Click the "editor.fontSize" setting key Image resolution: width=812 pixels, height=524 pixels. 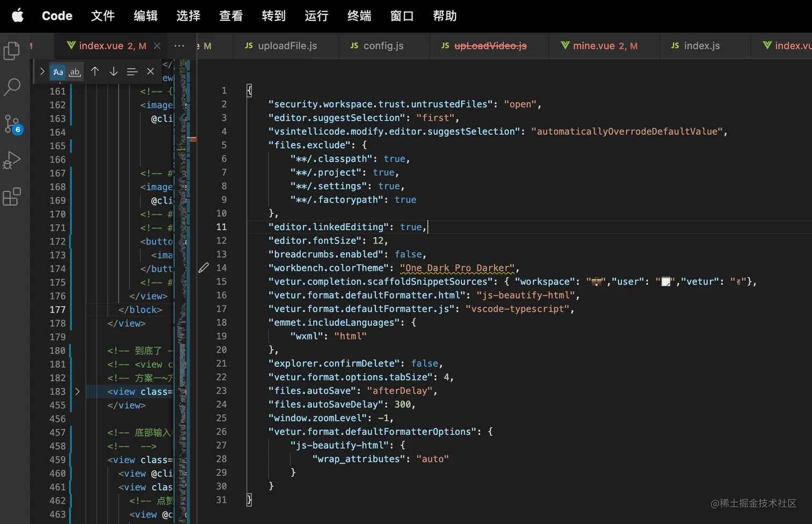coord(315,241)
